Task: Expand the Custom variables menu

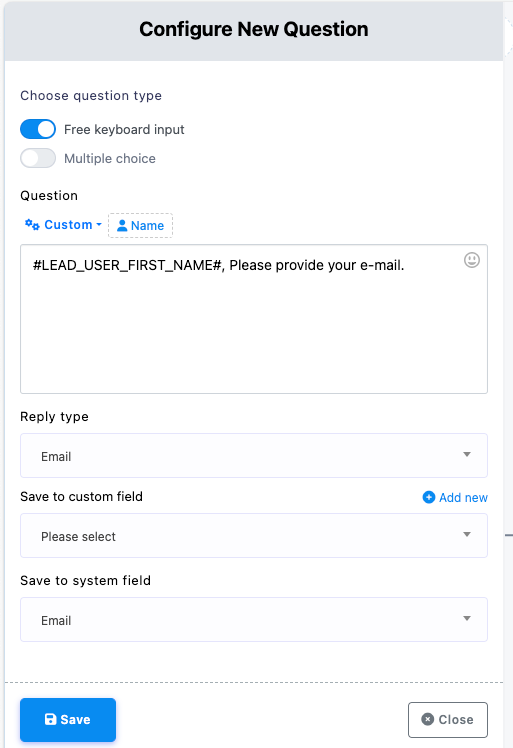Action: (x=63, y=225)
